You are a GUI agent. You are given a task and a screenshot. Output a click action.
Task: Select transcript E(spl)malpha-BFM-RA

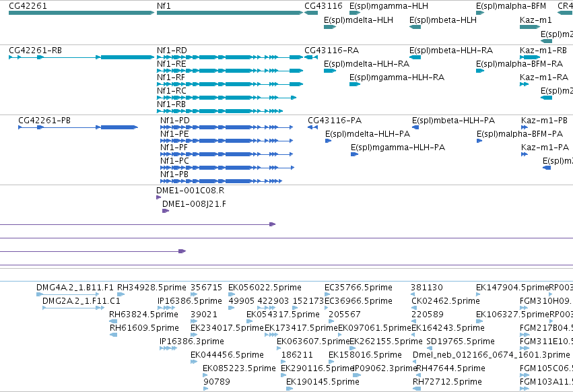coord(480,71)
